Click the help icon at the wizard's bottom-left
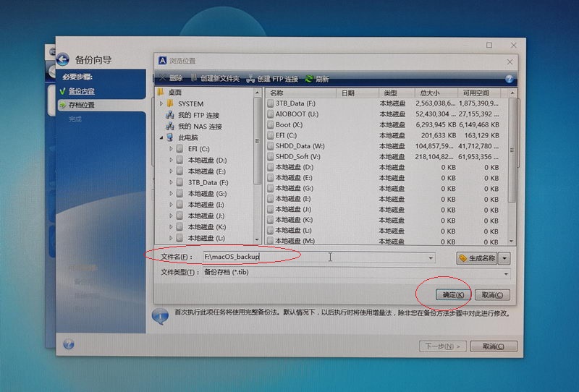The image size is (579, 392). click(69, 344)
